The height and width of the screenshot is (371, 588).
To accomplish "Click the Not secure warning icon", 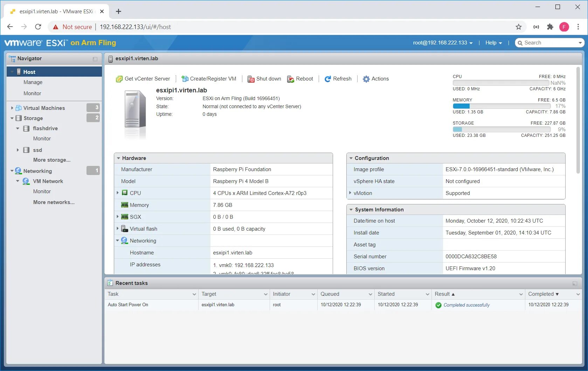I will [55, 27].
